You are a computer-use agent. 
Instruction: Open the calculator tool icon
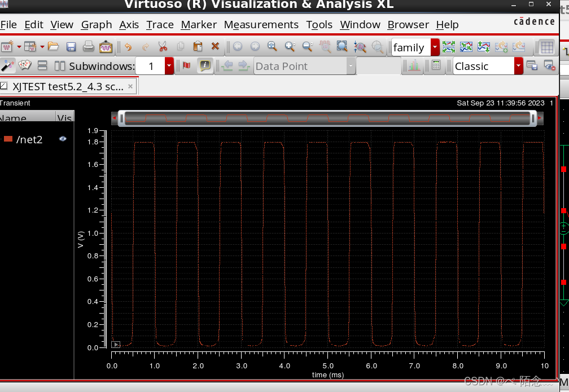436,65
